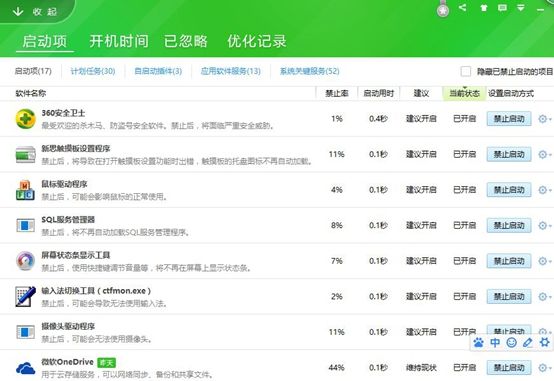
Task: Click 维持现状 suggestion for 微软OneDrive
Action: [421, 368]
